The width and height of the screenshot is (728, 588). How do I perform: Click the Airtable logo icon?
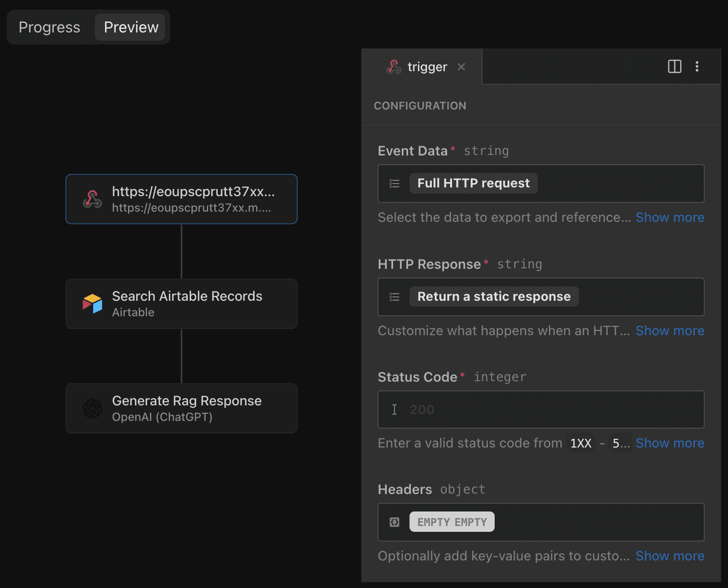92,304
